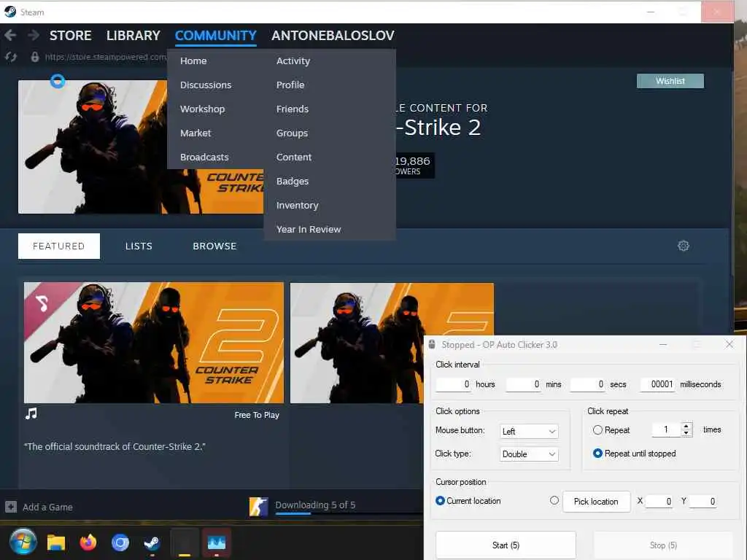Launch Chromium from the taskbar

[120, 542]
